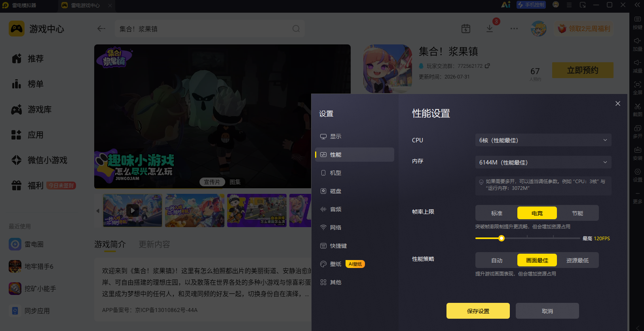
Task: Click the three-dots more icon in header
Action: click(514, 29)
